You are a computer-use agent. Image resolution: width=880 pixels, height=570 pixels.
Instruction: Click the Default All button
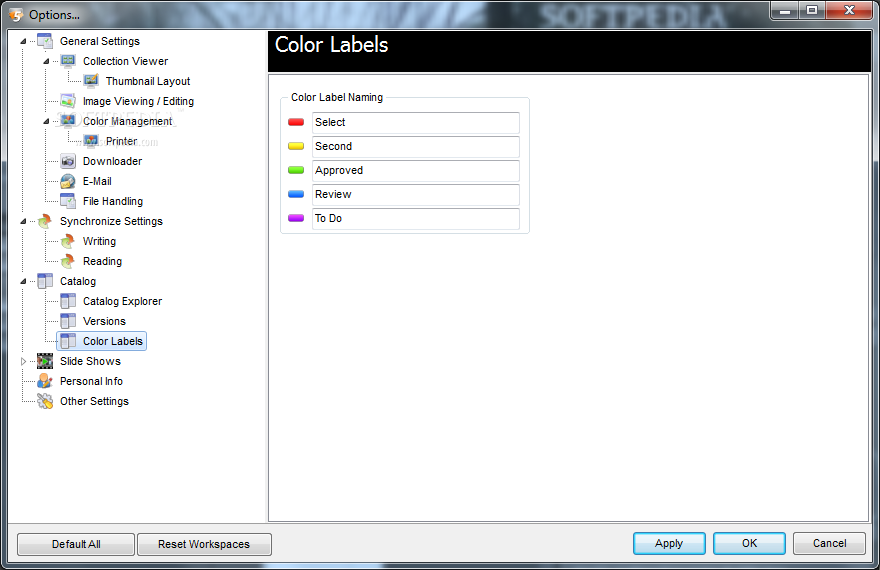76,544
